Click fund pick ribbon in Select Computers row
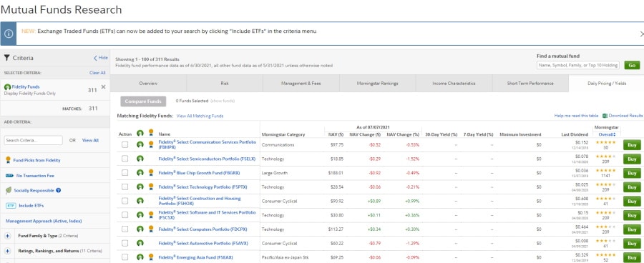Image resolution: width=644 pixels, height=263 pixels. tap(151, 229)
